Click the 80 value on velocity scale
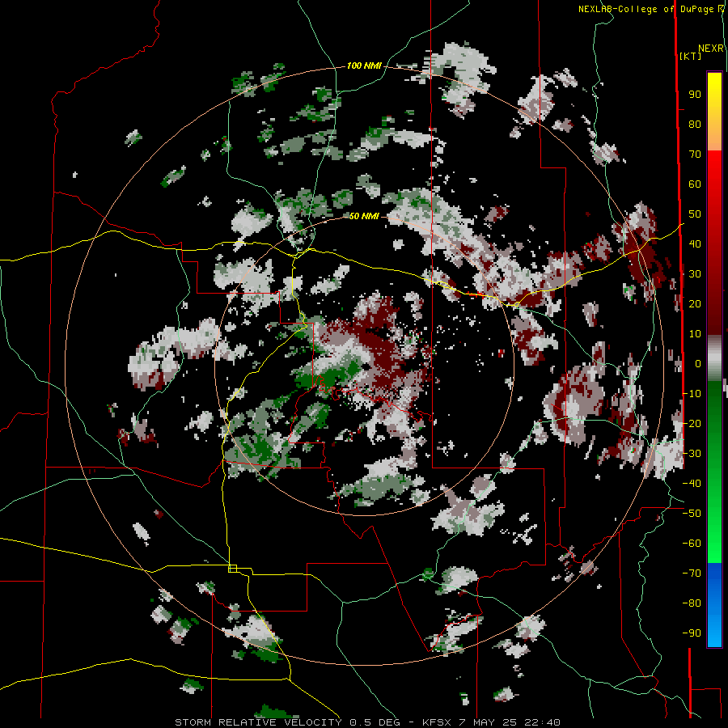The height and width of the screenshot is (728, 728). [695, 124]
